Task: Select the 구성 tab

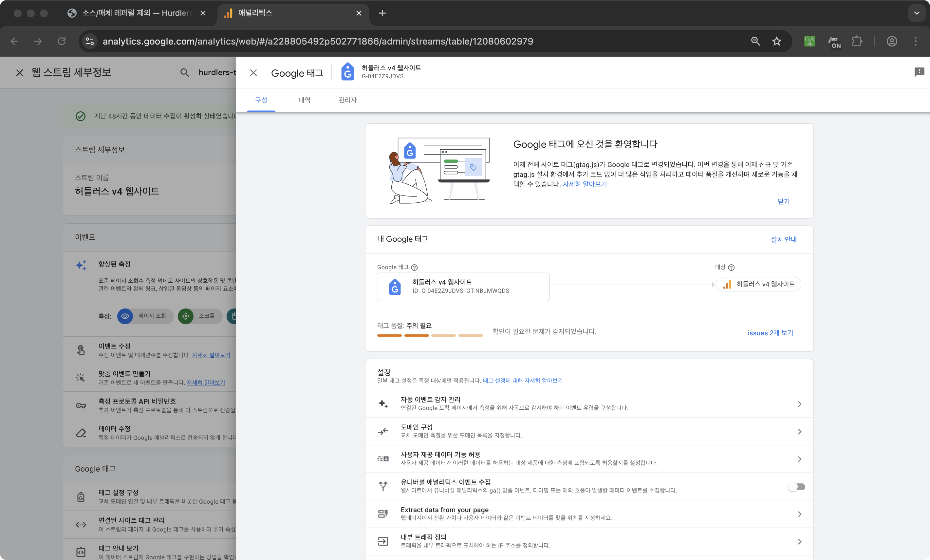Action: tap(261, 100)
